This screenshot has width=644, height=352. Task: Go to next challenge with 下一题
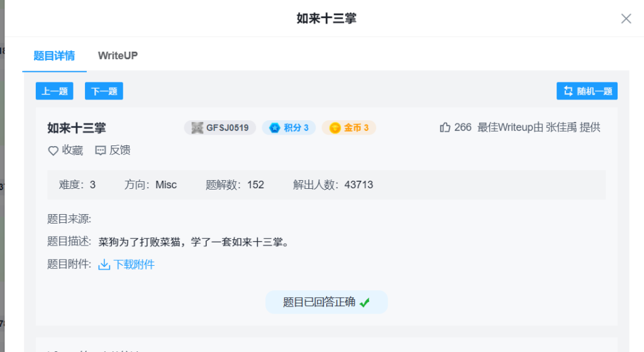(104, 91)
